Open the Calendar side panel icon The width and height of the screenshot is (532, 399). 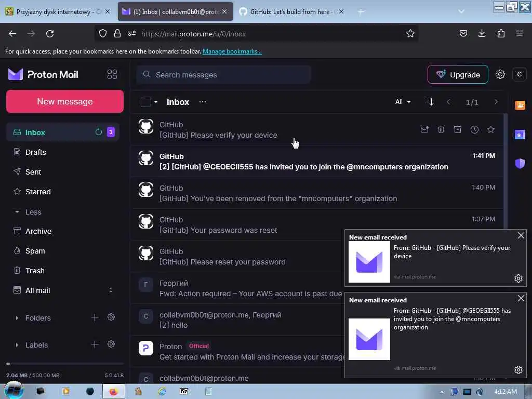[520, 135]
